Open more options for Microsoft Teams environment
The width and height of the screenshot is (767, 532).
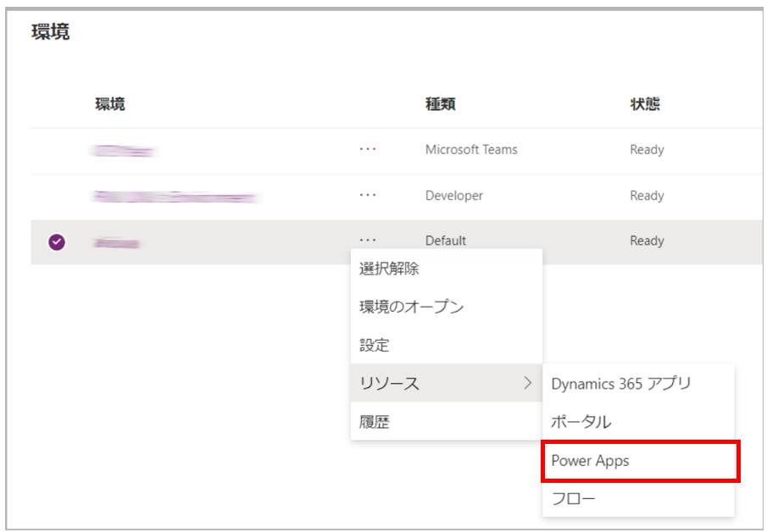[367, 149]
